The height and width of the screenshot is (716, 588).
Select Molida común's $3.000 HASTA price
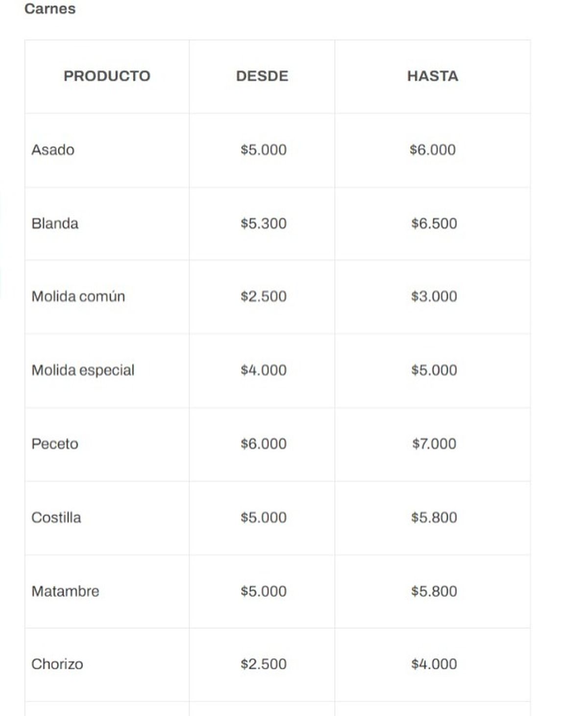click(x=434, y=296)
